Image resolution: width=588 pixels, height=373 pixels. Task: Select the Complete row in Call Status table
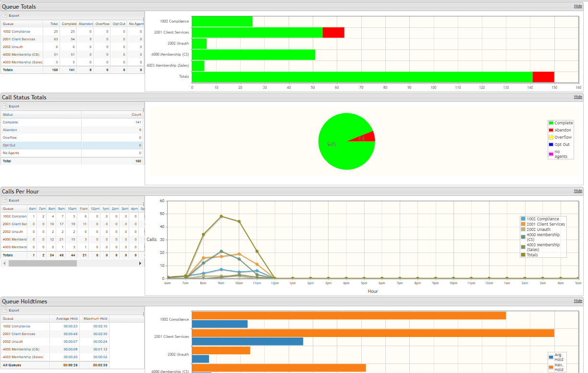pos(72,122)
